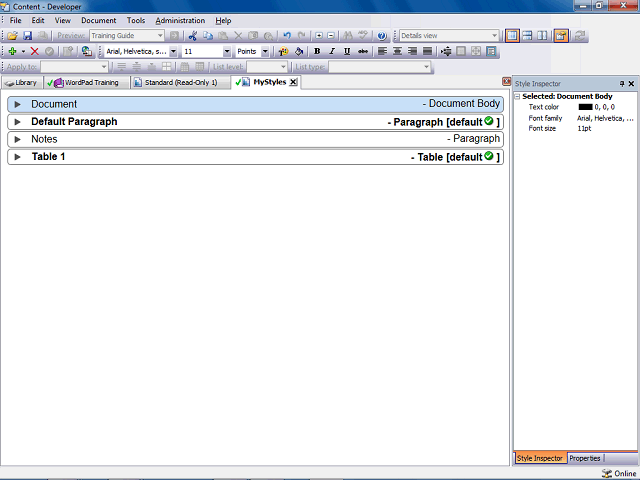
Task: Toggle left text alignment
Action: pyautogui.click(x=382, y=51)
